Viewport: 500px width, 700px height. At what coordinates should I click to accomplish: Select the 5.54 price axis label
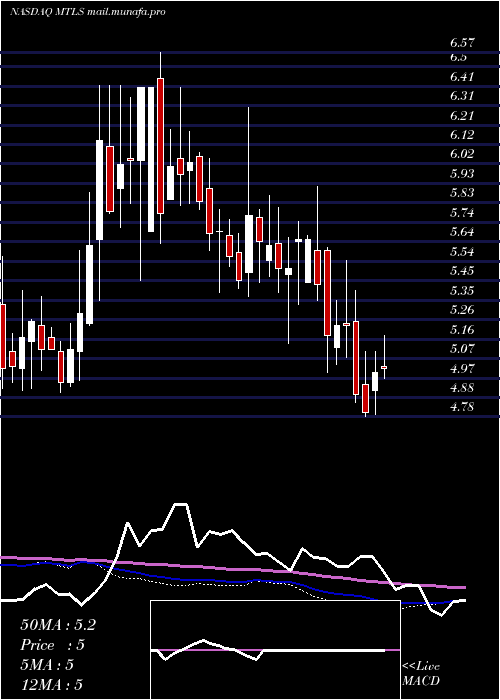coord(462,252)
